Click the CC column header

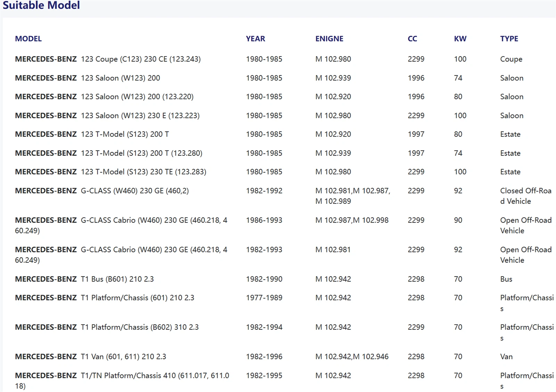click(412, 39)
